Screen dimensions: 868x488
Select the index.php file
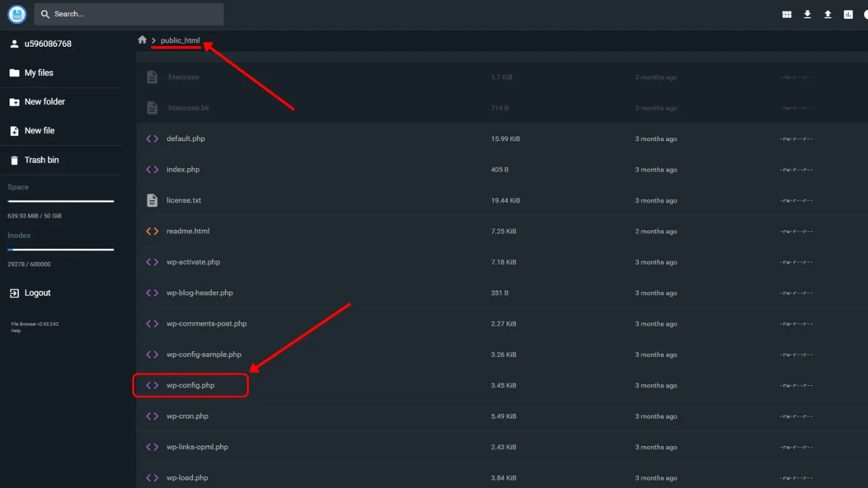pos(502,169)
